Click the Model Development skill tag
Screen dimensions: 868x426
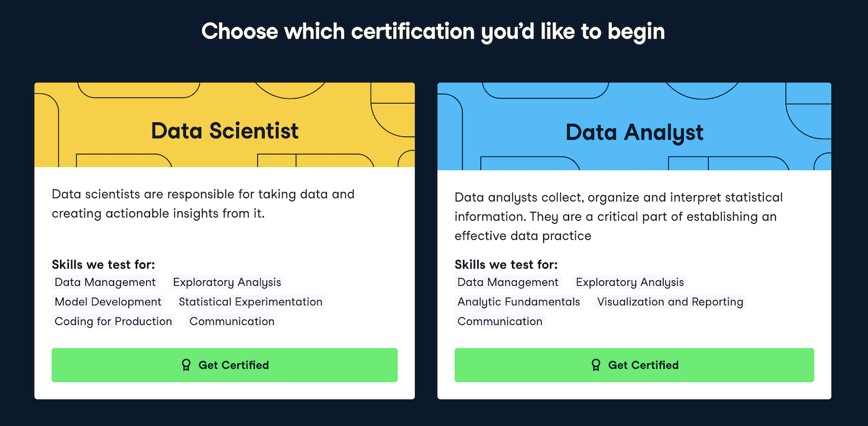click(108, 302)
